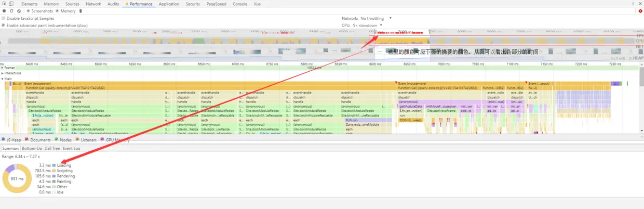The height and width of the screenshot is (209, 644).
Task: Switch to Bottom-Up tab
Action: (x=32, y=148)
